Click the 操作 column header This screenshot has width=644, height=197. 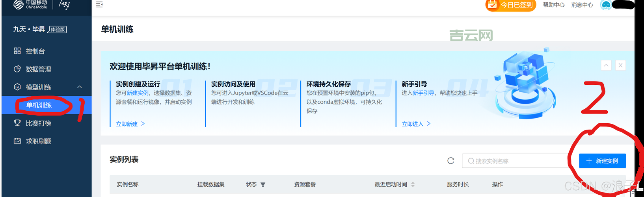497,184
